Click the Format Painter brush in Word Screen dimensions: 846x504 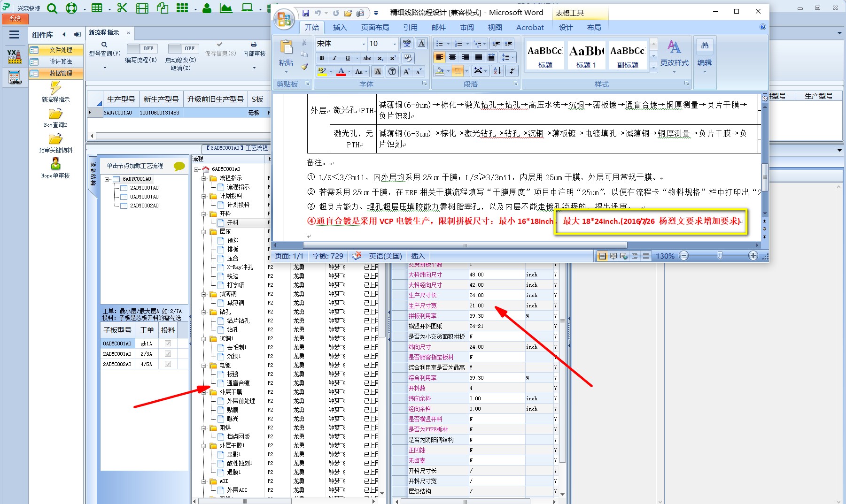pos(305,67)
